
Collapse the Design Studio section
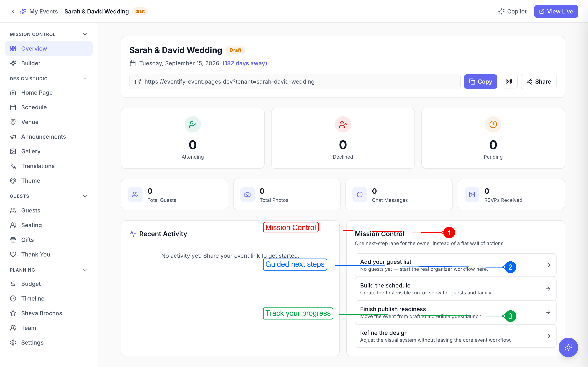[85, 79]
